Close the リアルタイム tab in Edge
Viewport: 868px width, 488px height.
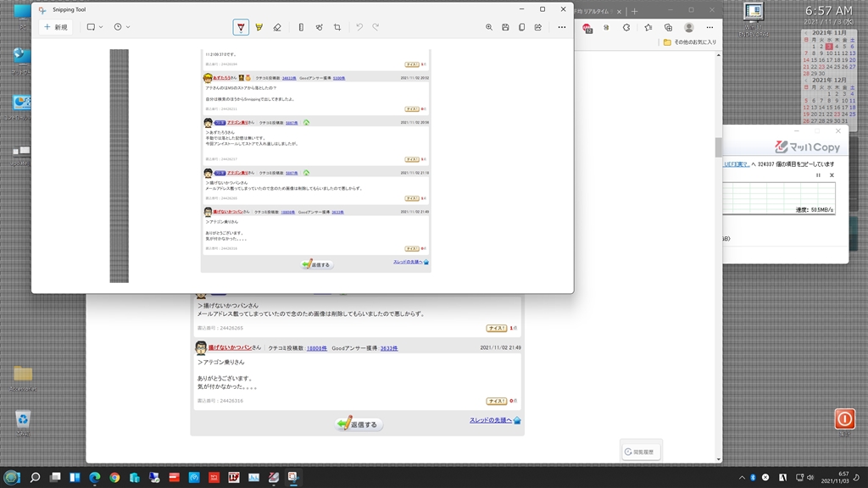click(619, 11)
